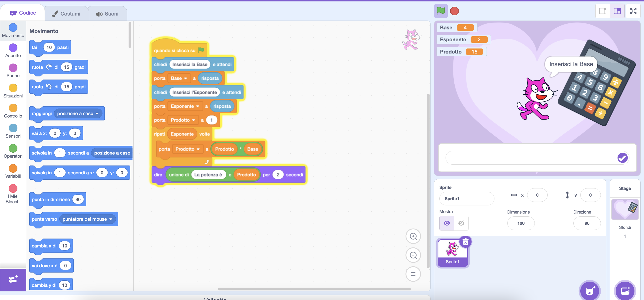This screenshot has height=300, width=644.
Task: Select the Sprite1 thumbnail
Action: [452, 253]
